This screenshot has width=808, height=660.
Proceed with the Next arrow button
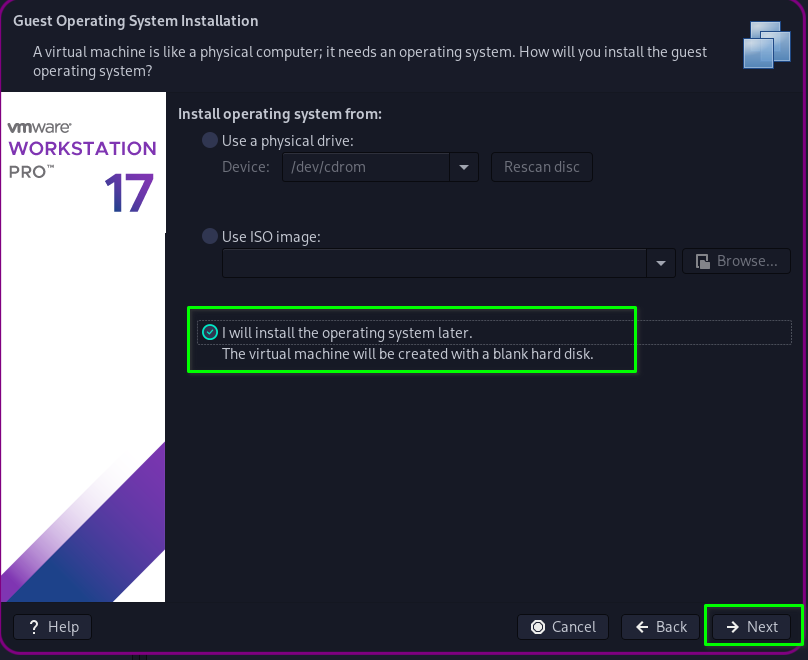[752, 627]
